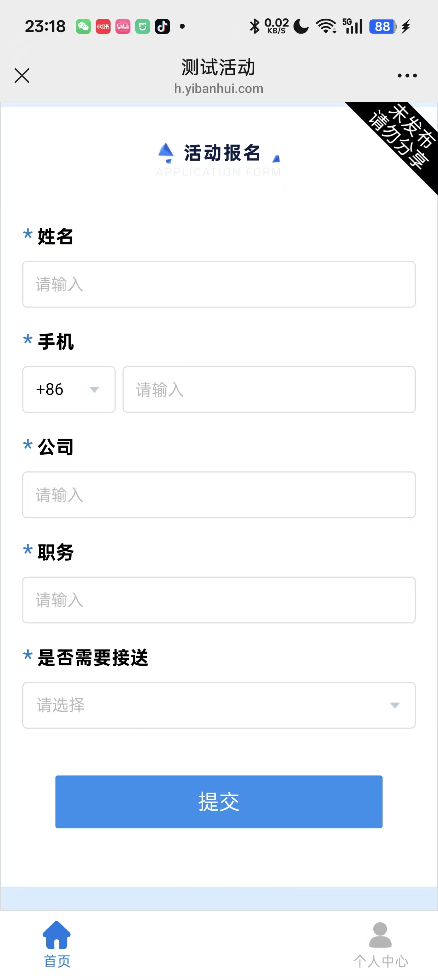The height and width of the screenshot is (980, 438).
Task: Tap the WeChat notification icon
Action: pos(83,27)
